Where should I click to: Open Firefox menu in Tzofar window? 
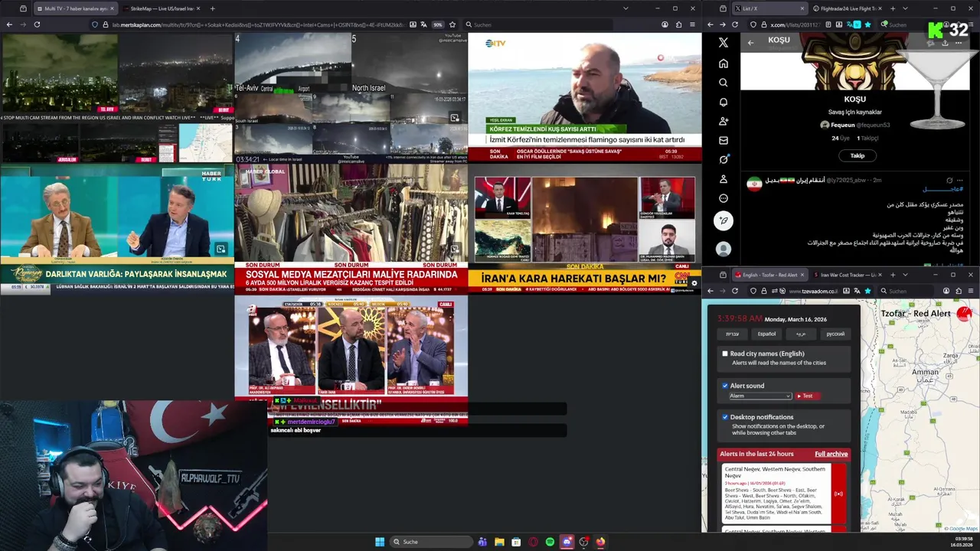point(971,291)
